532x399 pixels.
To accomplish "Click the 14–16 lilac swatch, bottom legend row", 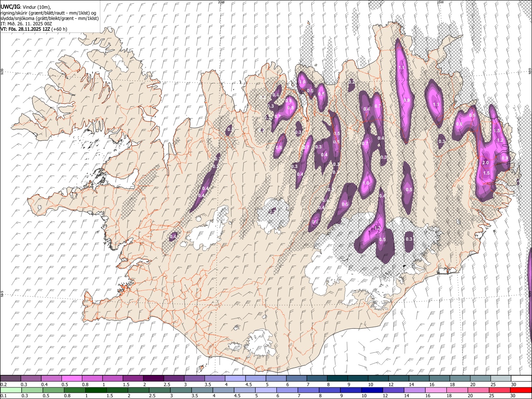I will [x=414, y=390].
